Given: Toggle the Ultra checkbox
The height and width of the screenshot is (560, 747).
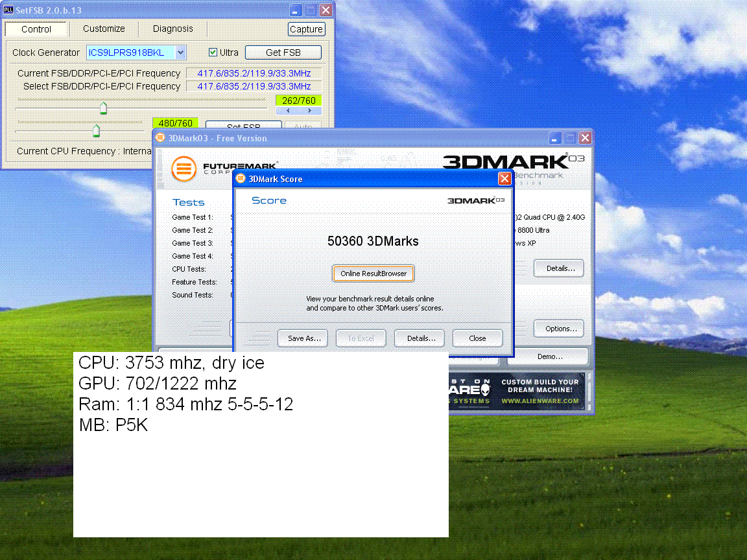Looking at the screenshot, I should 213,52.
